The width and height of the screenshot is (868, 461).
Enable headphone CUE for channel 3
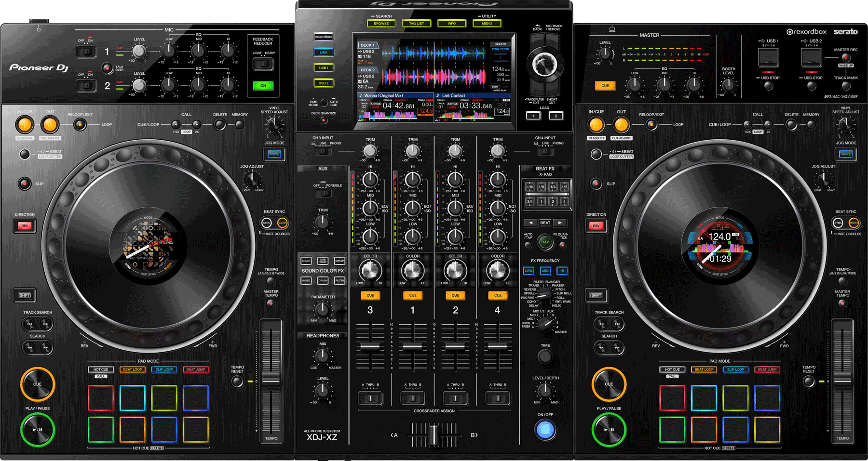pos(370,295)
